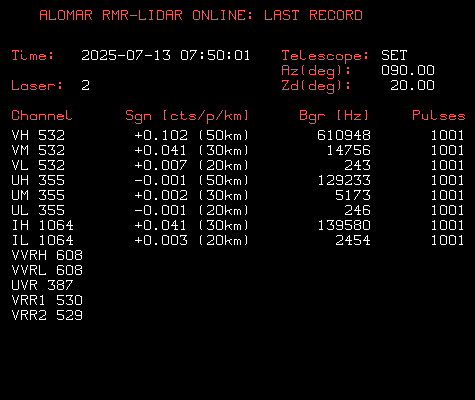Select the Laser value 2
This screenshot has height=400, width=475.
pos(85,85)
